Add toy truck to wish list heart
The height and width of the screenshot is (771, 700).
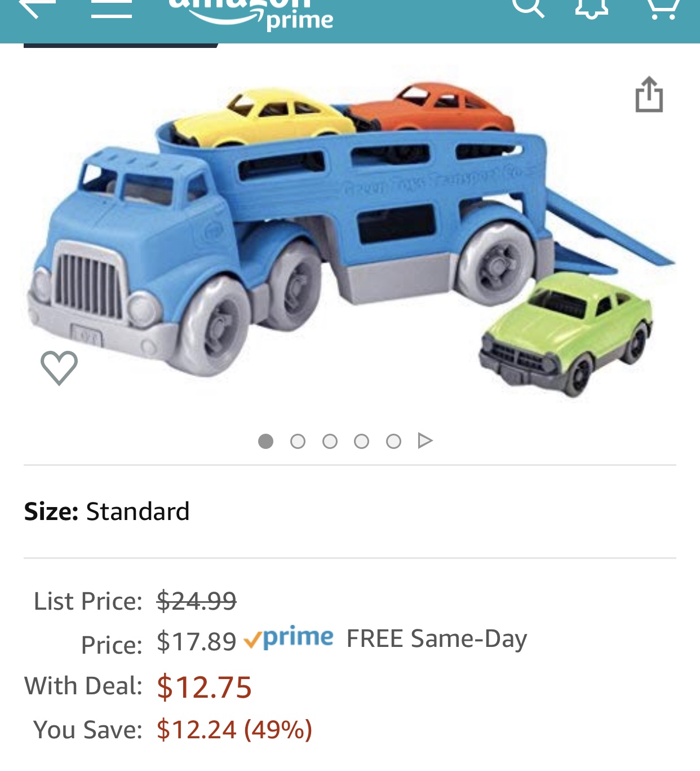[x=59, y=368]
